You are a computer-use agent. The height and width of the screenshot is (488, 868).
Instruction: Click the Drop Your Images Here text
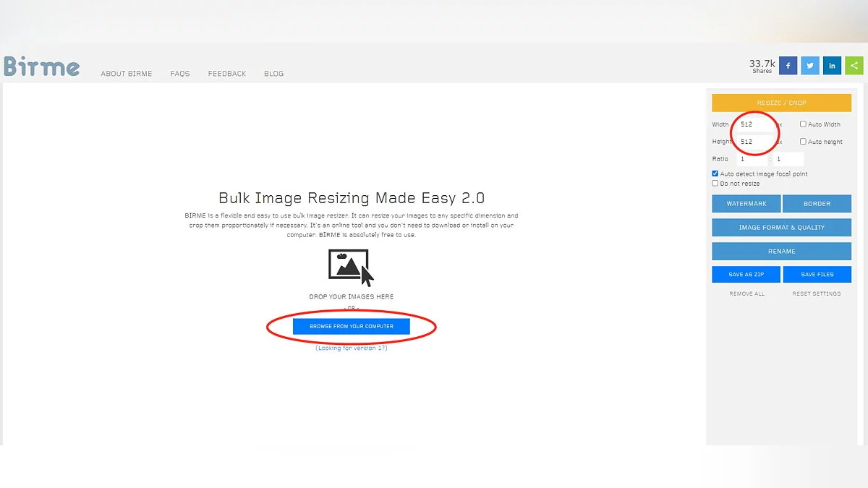click(x=352, y=296)
